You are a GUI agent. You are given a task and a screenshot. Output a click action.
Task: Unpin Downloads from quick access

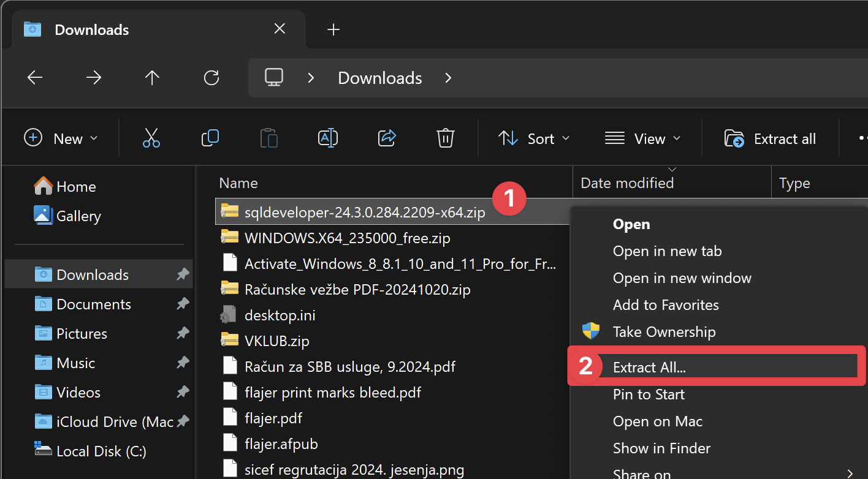[183, 275]
